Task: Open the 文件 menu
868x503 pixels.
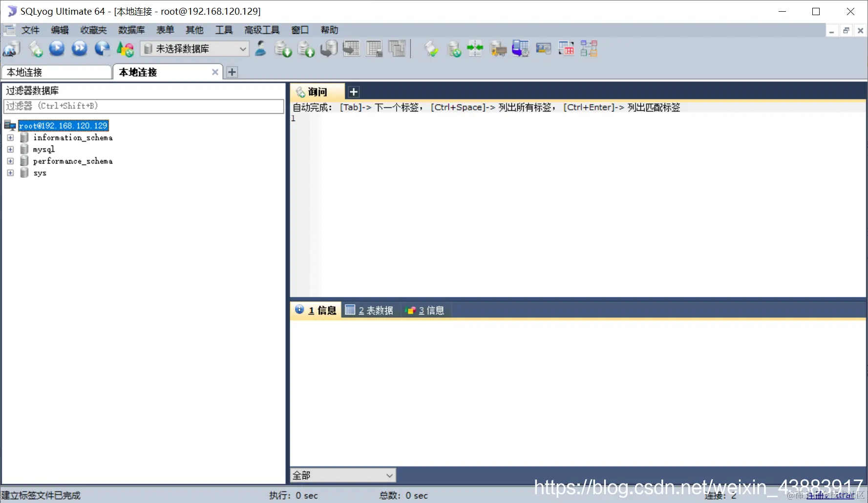Action: (x=30, y=30)
